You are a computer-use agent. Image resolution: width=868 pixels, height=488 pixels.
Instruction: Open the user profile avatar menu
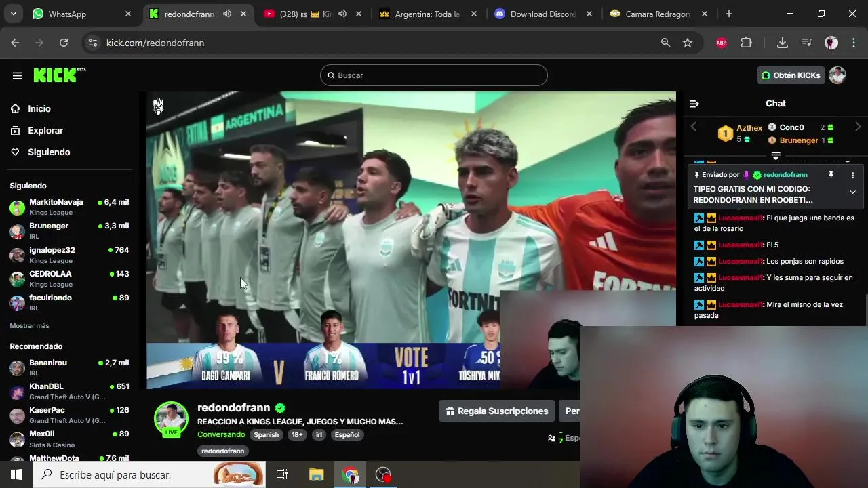[x=837, y=75]
